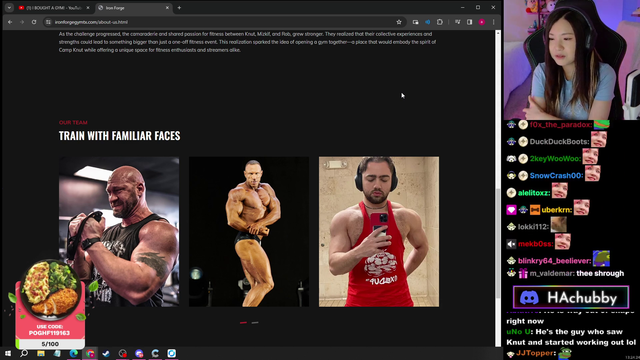Click the blue speaker extension icon
This screenshot has height=360, width=640.
427,22
